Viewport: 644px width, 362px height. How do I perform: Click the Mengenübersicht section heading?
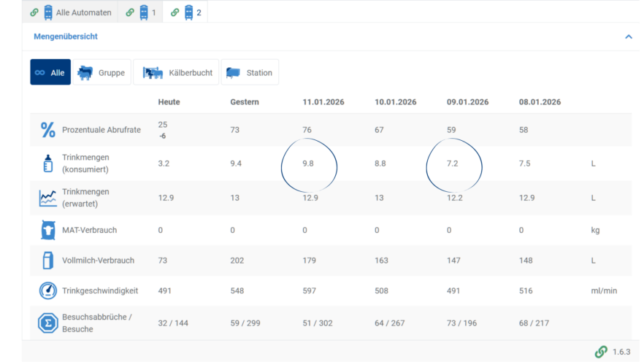tap(66, 36)
